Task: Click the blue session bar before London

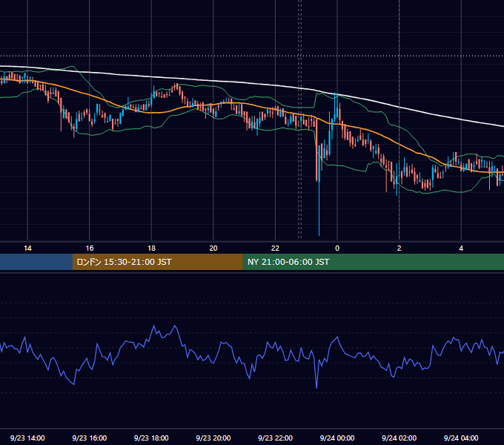Action: tap(36, 262)
